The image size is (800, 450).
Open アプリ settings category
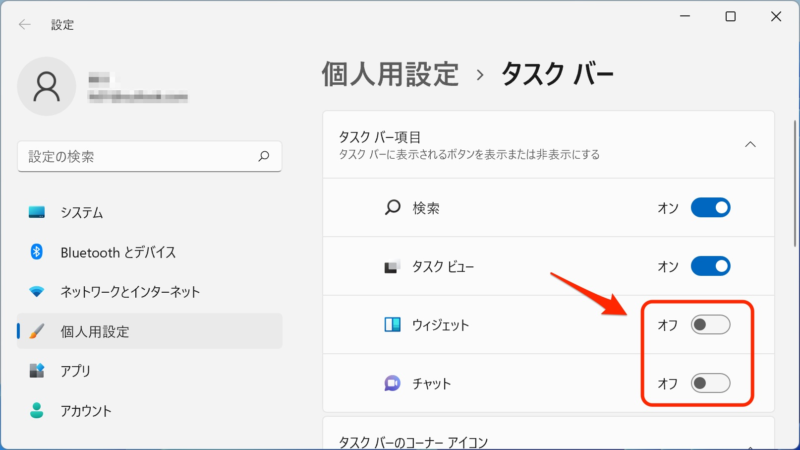149,371
